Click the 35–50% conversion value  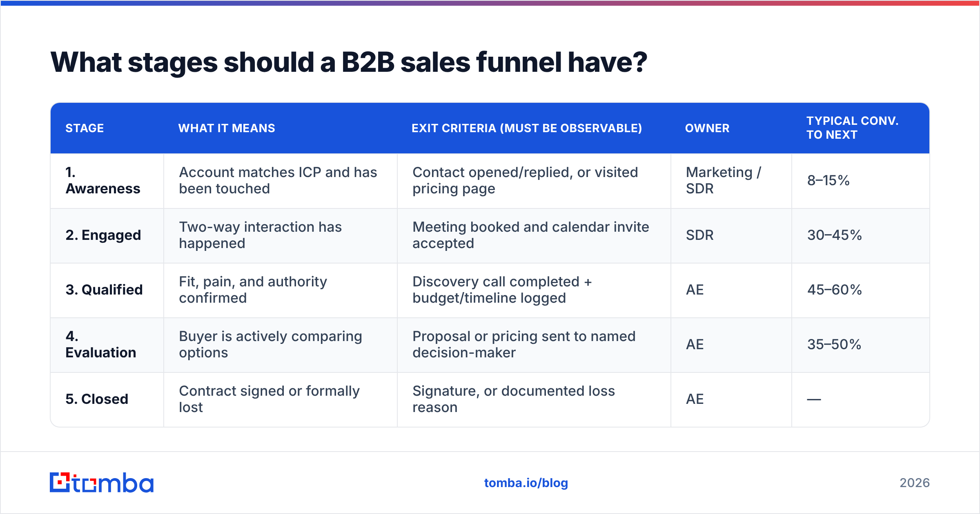click(834, 344)
